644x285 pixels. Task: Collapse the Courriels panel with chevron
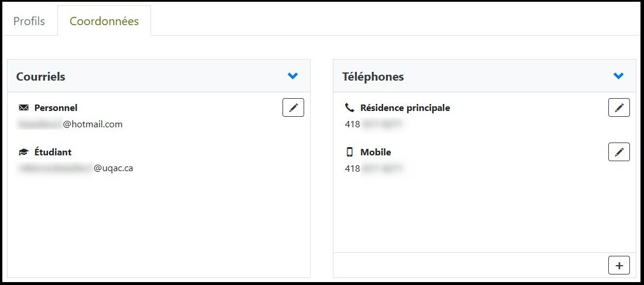(293, 76)
